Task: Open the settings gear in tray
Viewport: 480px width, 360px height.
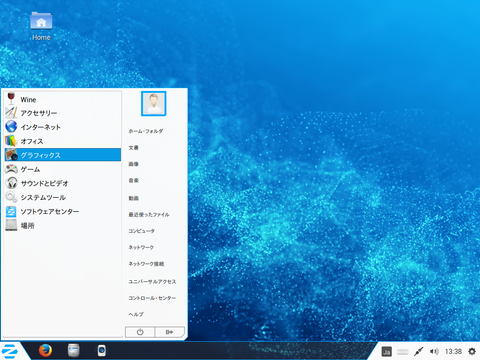Action: point(472,351)
